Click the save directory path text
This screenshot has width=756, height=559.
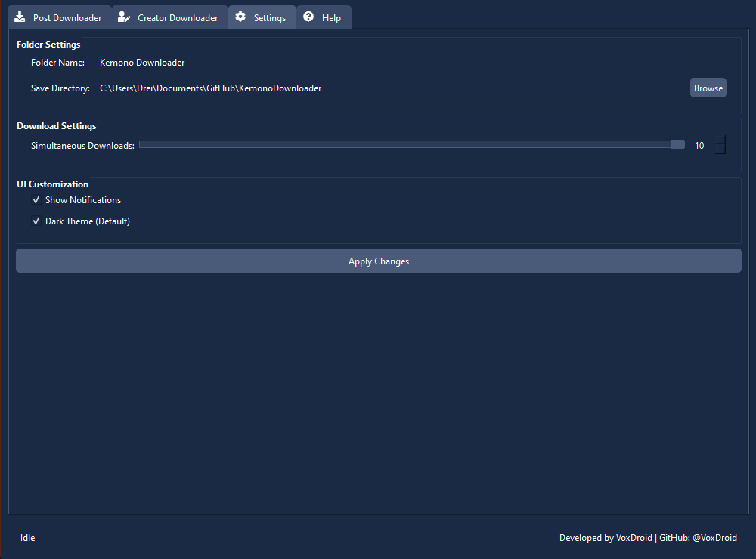coord(210,88)
